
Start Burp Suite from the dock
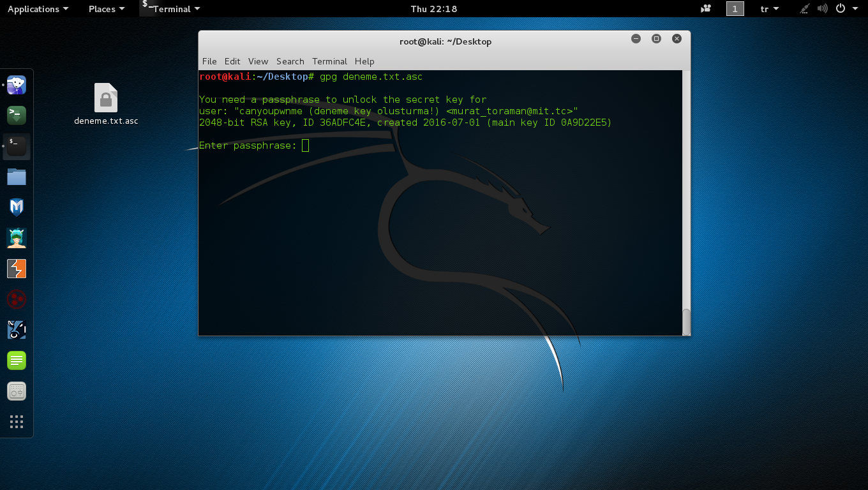coord(17,269)
